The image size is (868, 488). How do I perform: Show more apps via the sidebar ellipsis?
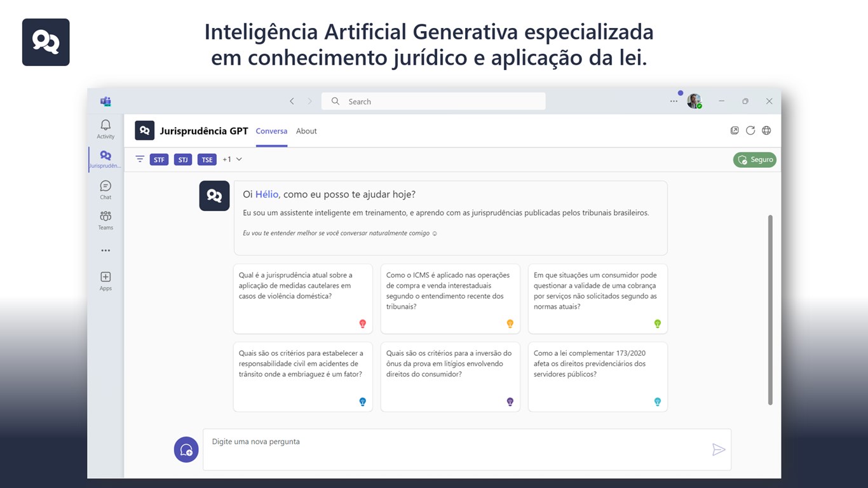point(105,250)
